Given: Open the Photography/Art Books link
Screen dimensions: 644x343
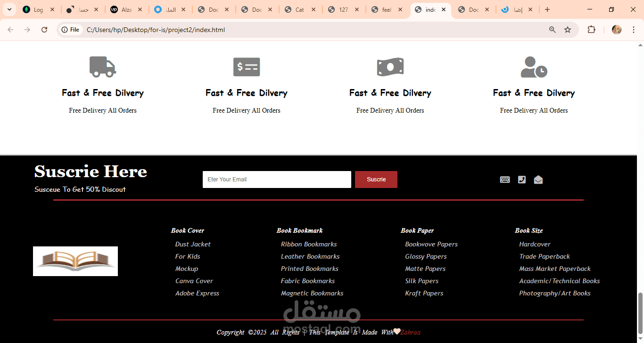Looking at the screenshot, I should click(555, 293).
